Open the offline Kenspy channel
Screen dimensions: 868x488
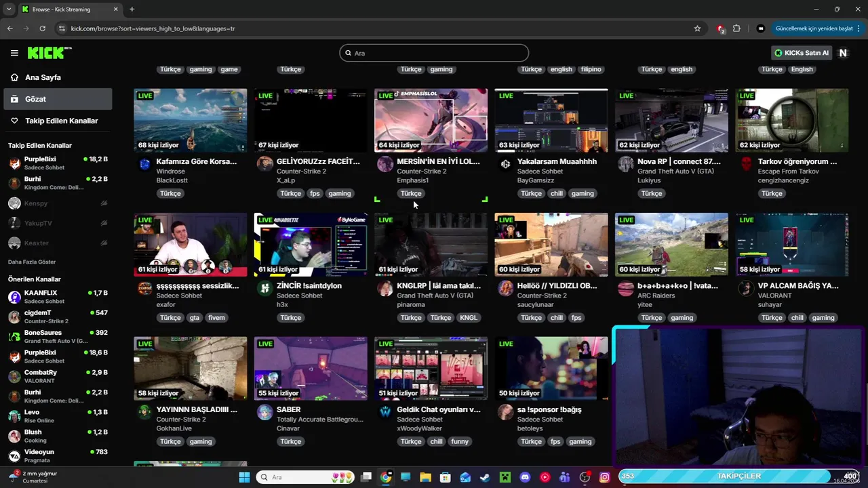tap(58, 203)
